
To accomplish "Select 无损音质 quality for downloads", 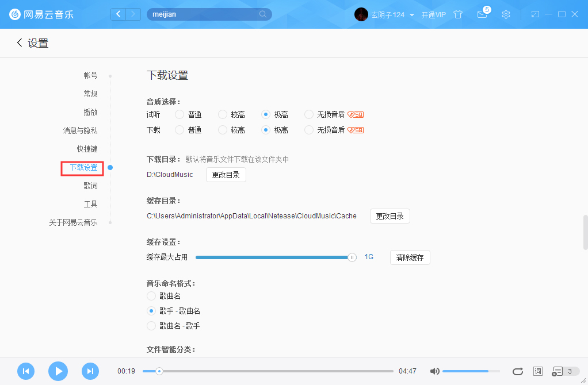I will click(x=308, y=130).
